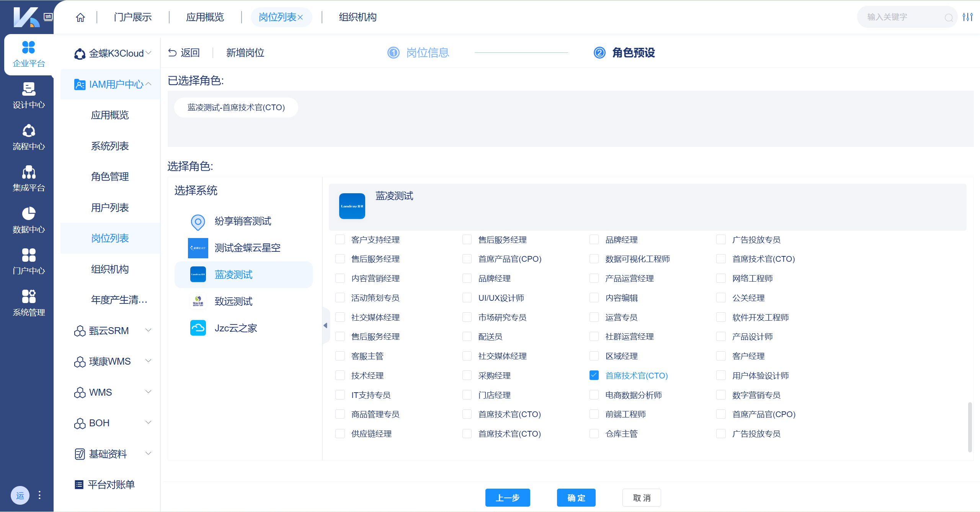
Task: Select the Jzc云之家 system icon
Action: [x=198, y=328]
